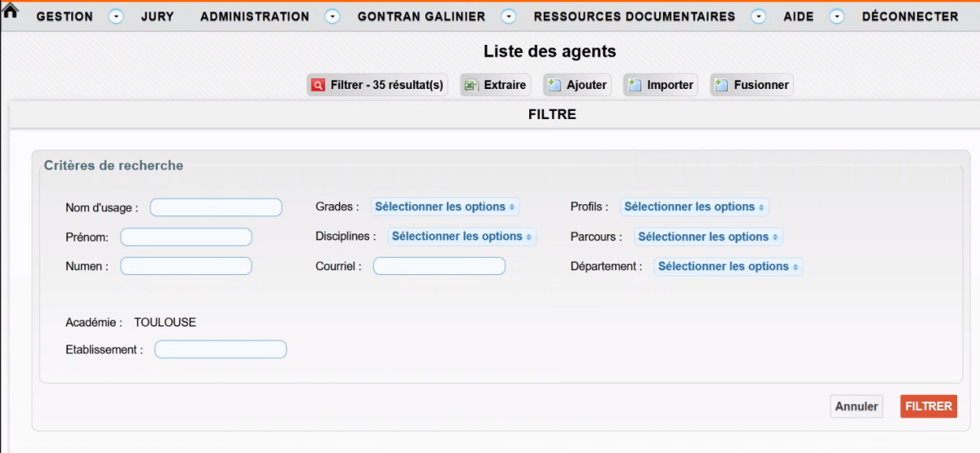This screenshot has width=980, height=453.
Task: Open the Département options dropdown
Action: (728, 267)
